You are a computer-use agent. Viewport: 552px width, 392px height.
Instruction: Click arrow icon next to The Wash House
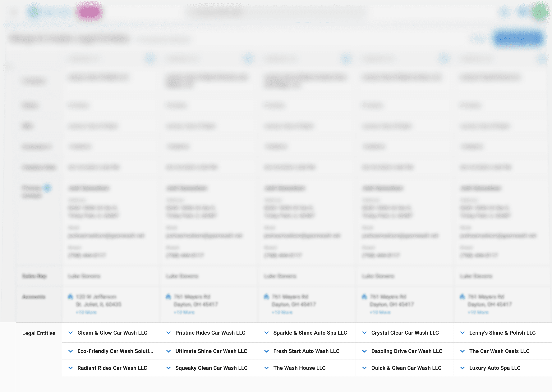pyautogui.click(x=267, y=368)
